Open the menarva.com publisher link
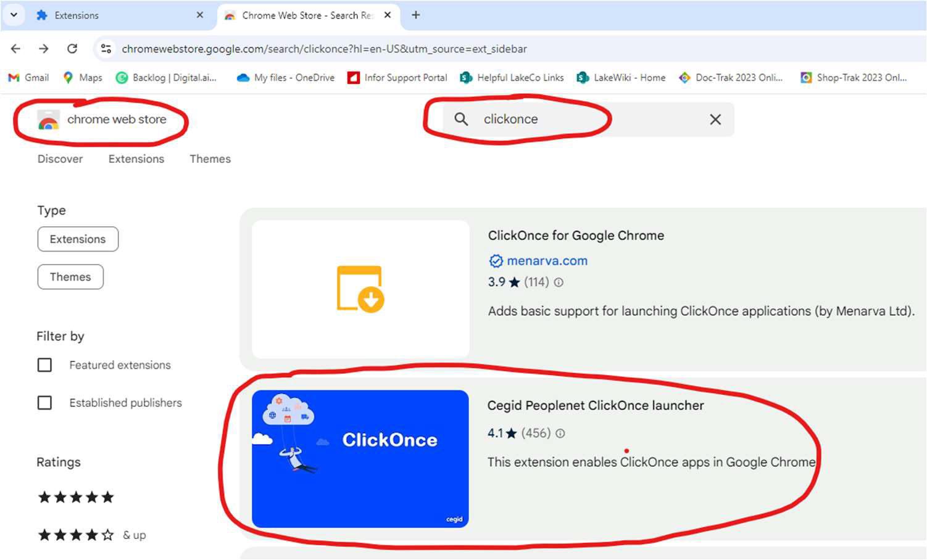 [x=547, y=261]
